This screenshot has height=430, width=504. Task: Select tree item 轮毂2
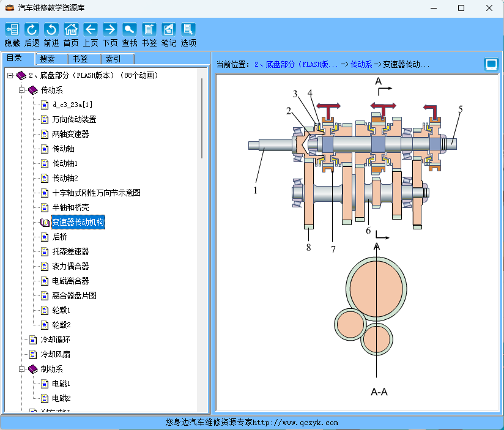coord(61,325)
